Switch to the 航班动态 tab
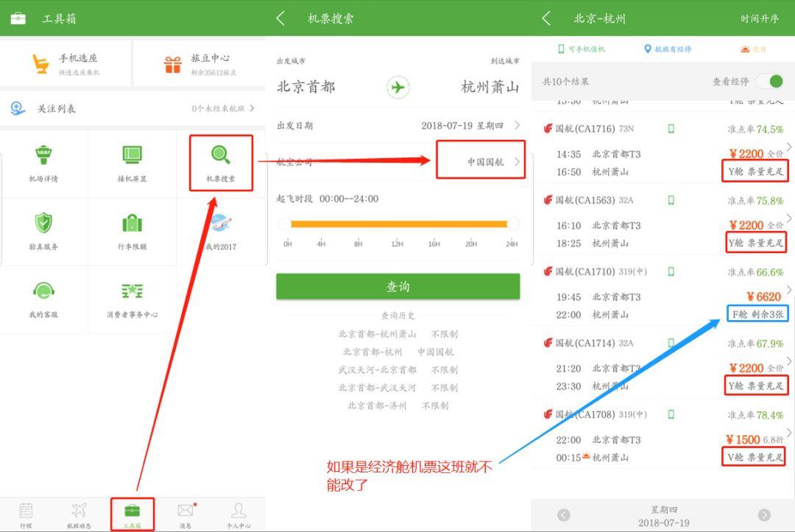The width and height of the screenshot is (795, 532). tap(79, 515)
